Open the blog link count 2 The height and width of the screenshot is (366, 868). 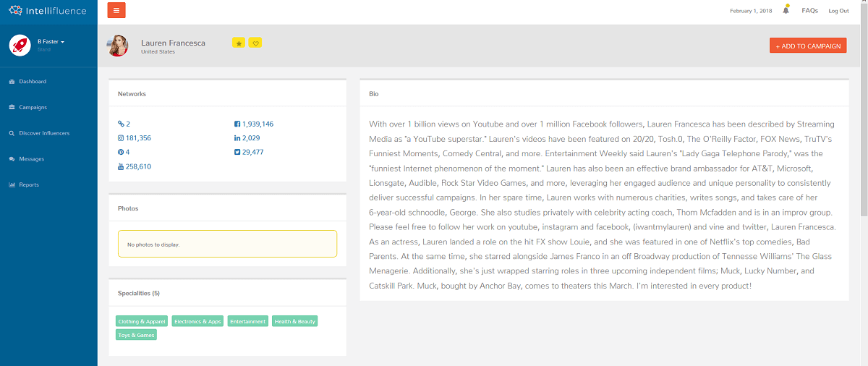click(x=124, y=124)
